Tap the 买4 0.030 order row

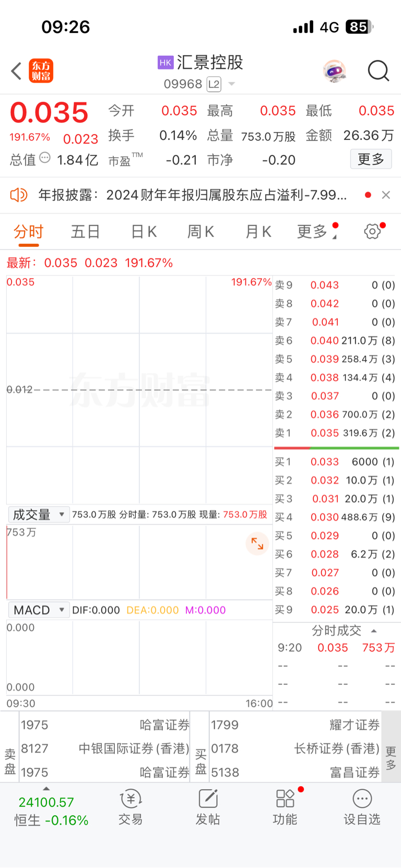pos(335,517)
